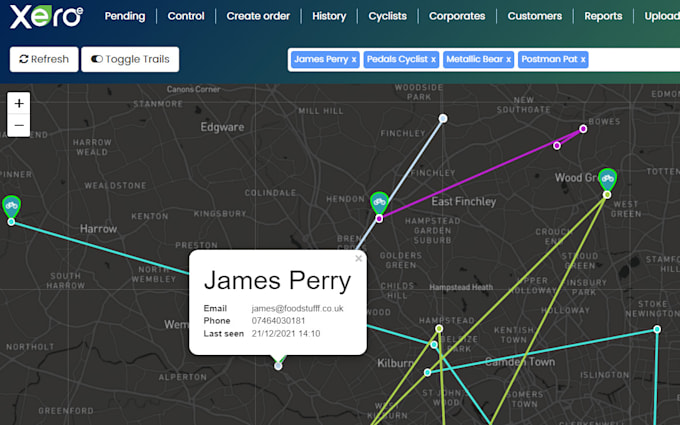Remove Metallic Bear filter tag
The width and height of the screenshot is (680, 425).
point(508,59)
